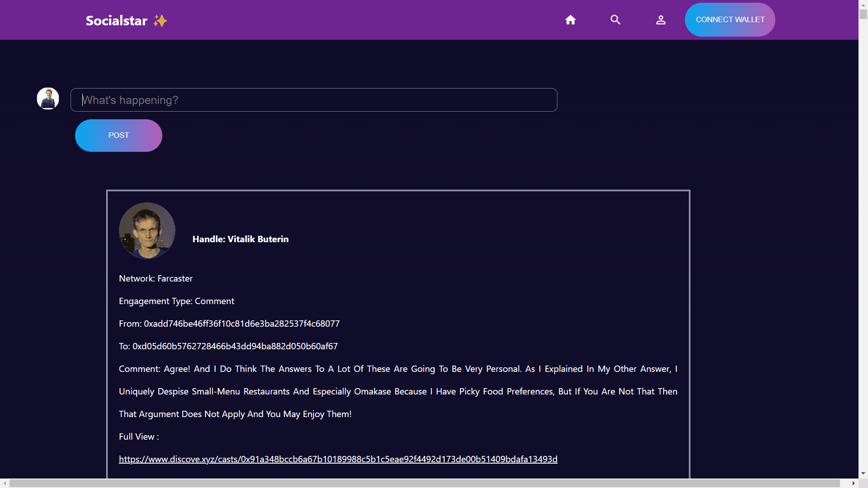
Task: Open the search magnifier icon
Action: click(x=615, y=20)
